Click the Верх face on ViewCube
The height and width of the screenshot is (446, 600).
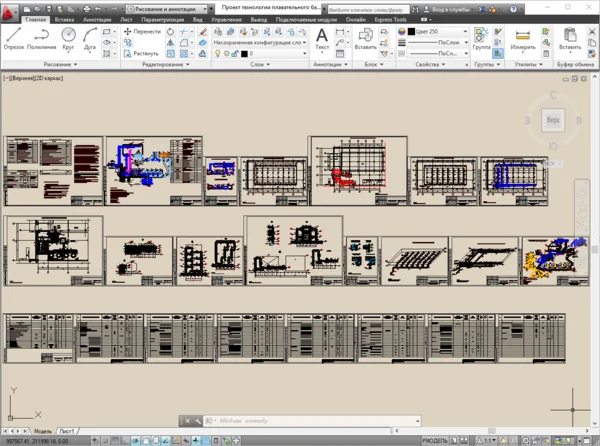553,120
